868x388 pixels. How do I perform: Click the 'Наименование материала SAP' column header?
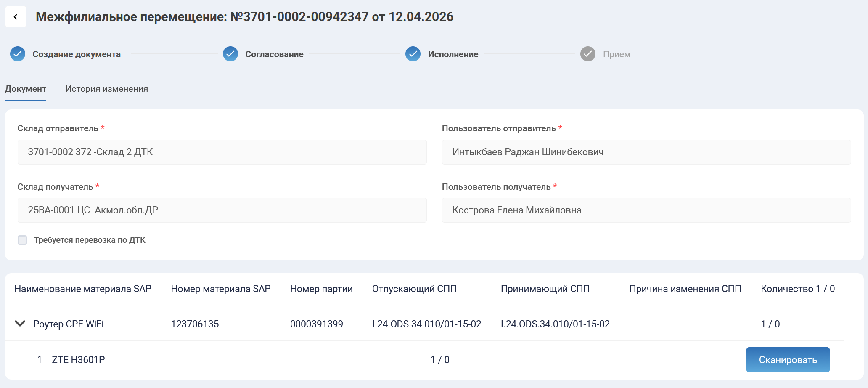(83, 289)
